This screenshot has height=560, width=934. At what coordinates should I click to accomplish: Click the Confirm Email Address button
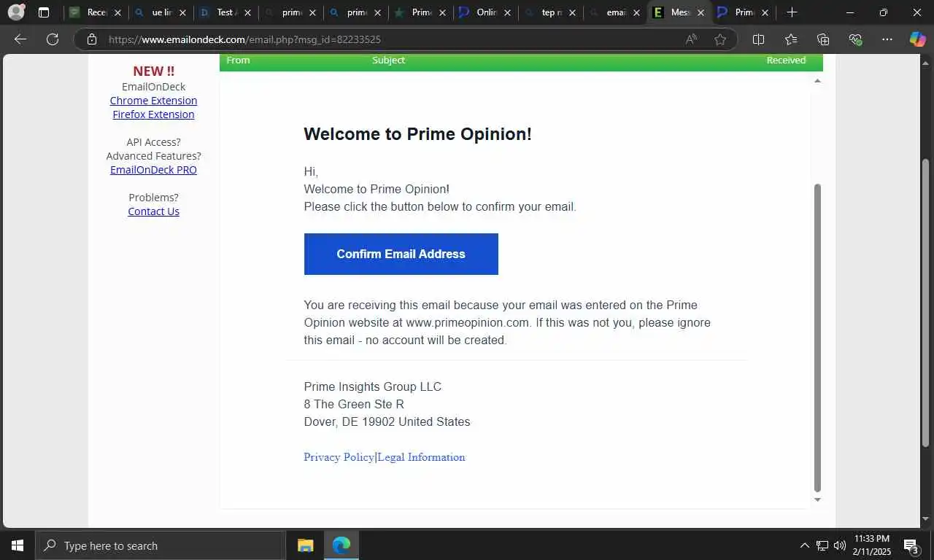tap(401, 254)
